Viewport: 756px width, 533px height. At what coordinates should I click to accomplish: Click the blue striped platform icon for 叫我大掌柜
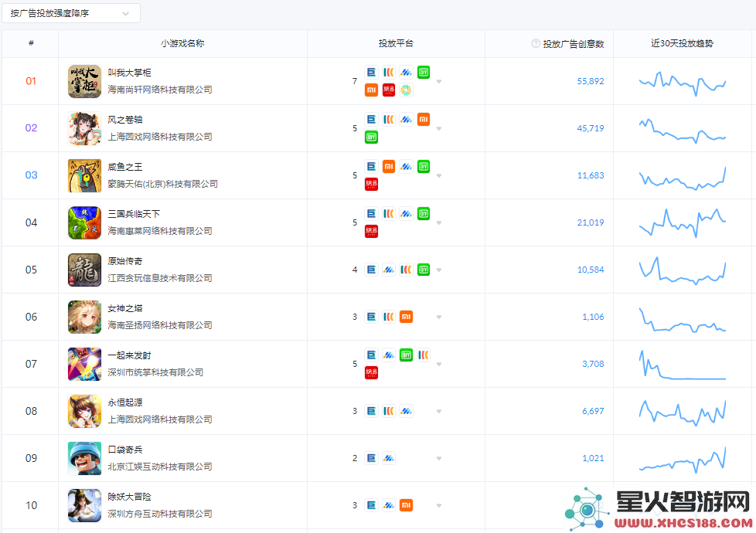coord(406,73)
